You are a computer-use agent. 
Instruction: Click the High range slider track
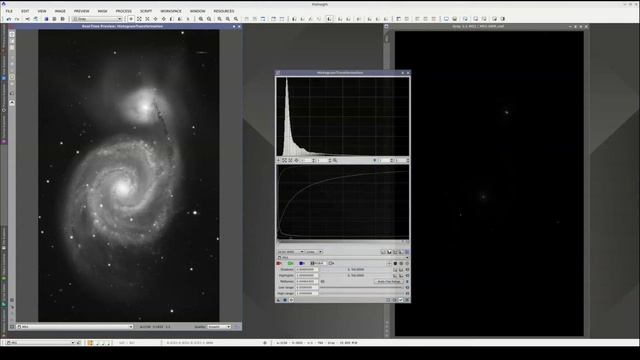(362, 293)
